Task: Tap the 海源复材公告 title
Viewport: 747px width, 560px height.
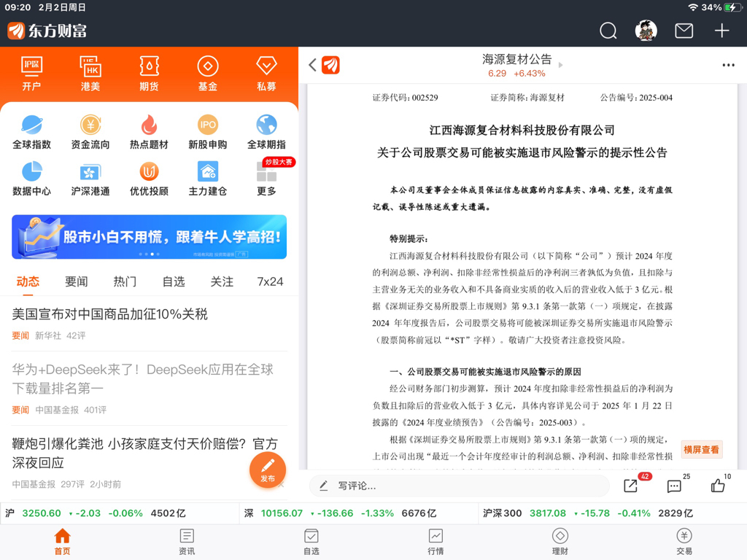Action: coord(517,59)
